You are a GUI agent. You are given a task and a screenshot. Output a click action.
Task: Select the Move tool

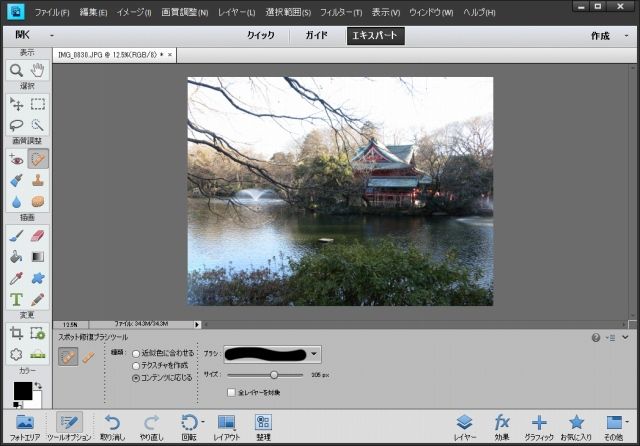16,104
